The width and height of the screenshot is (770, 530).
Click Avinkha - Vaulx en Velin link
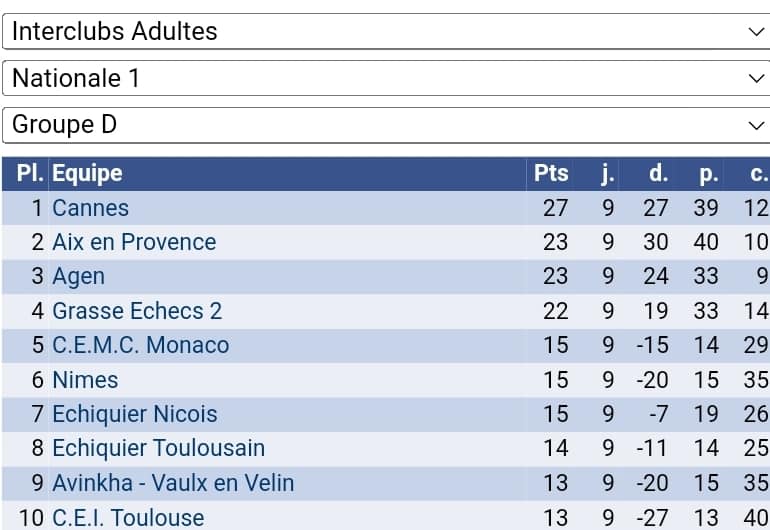pos(173,483)
